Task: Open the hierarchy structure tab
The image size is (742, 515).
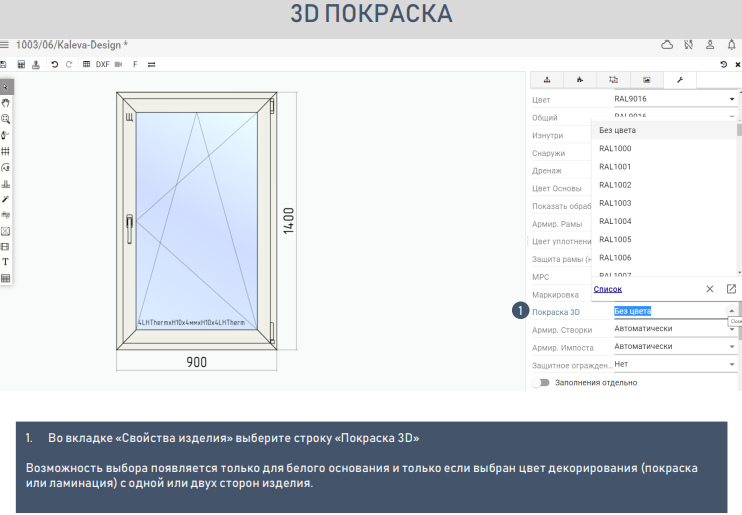Action: (x=547, y=80)
